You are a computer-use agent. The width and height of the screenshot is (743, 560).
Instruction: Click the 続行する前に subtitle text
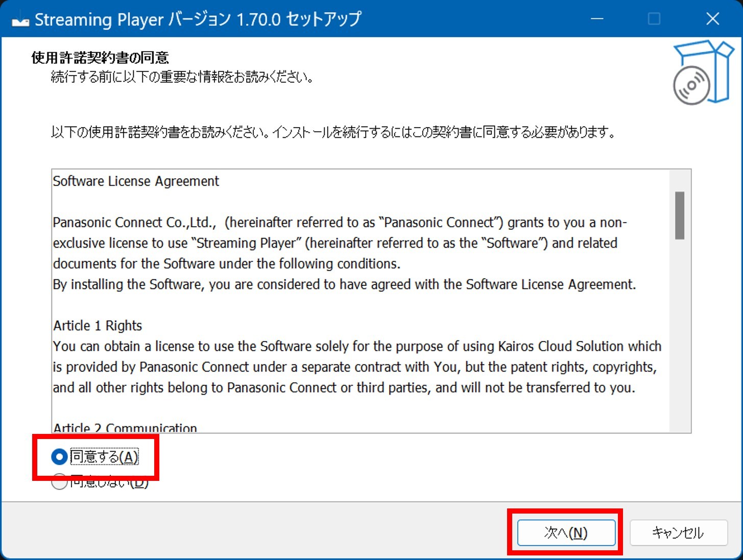182,77
